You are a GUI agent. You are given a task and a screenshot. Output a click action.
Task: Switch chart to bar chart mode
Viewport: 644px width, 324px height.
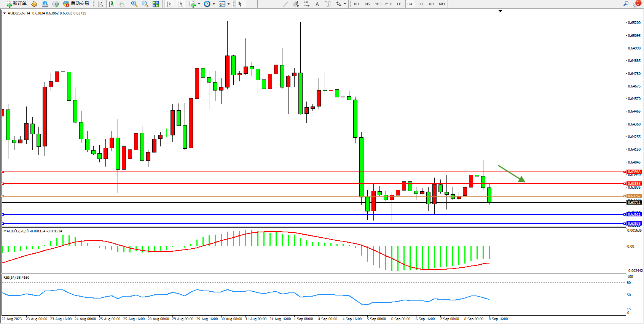[x=100, y=4]
